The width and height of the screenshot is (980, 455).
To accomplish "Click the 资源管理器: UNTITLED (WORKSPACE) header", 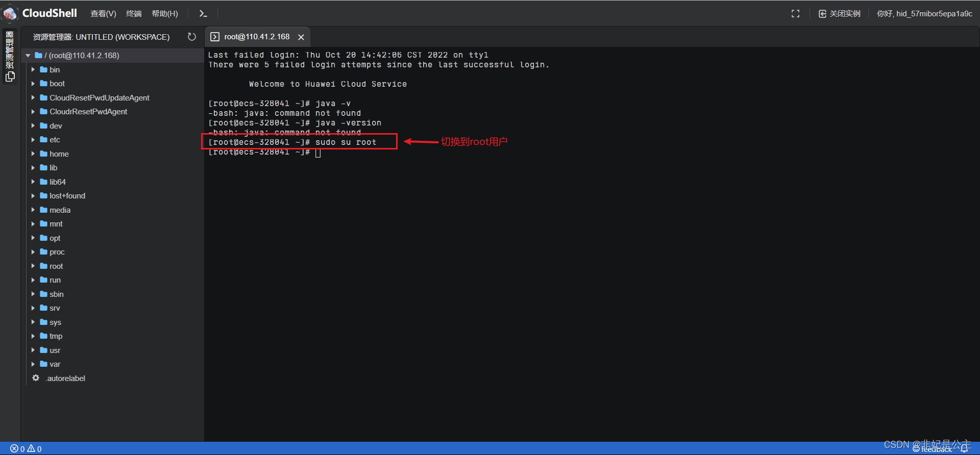I will (101, 37).
